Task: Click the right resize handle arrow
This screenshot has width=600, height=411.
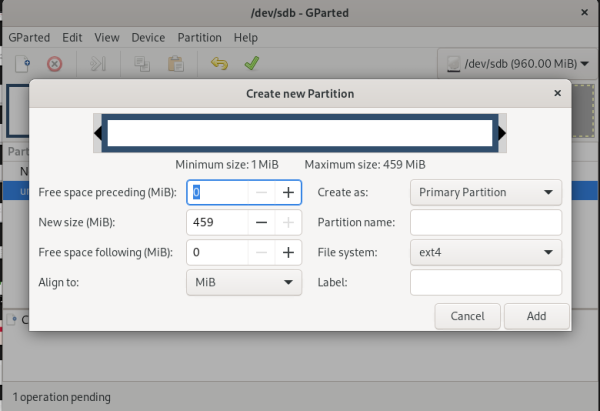Action: 502,133
